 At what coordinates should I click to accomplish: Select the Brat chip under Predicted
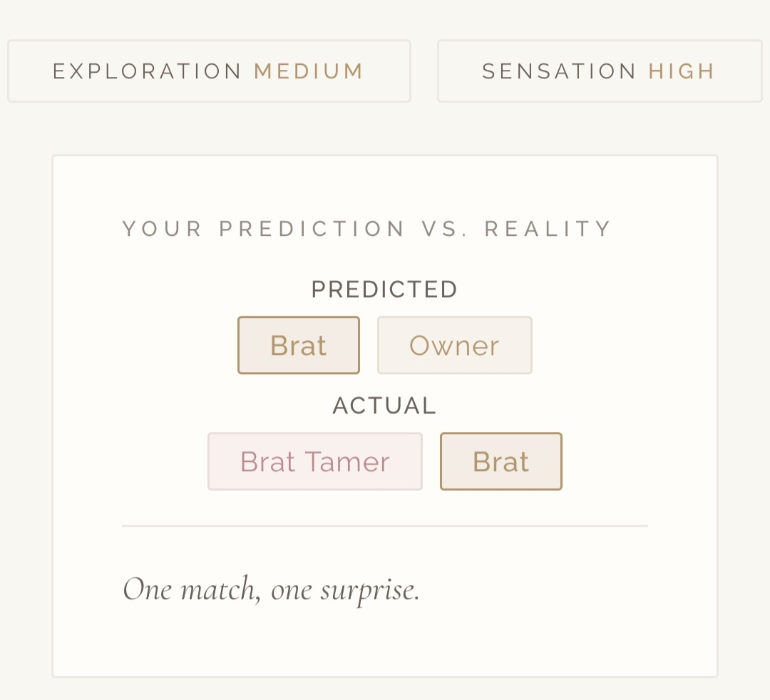pyautogui.click(x=298, y=346)
